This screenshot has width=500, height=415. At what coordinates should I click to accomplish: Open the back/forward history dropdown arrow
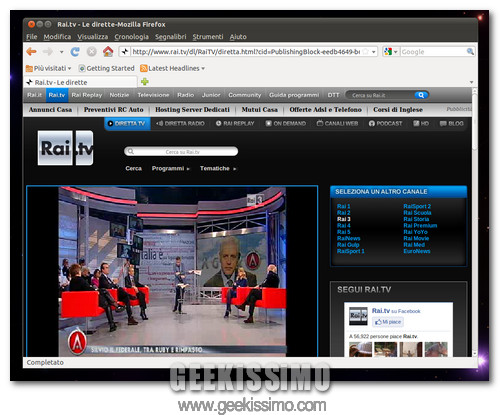[61, 52]
